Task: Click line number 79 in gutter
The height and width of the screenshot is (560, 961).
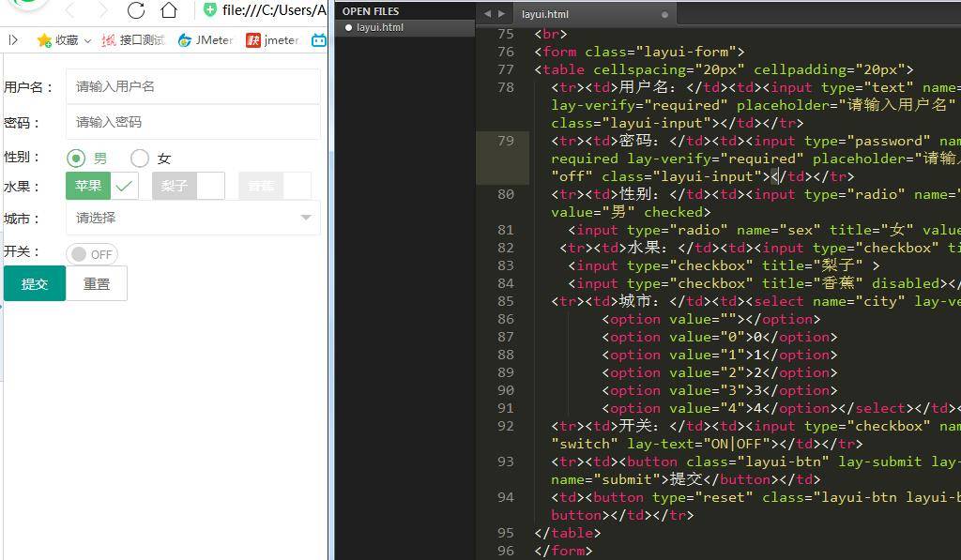Action: click(x=506, y=141)
